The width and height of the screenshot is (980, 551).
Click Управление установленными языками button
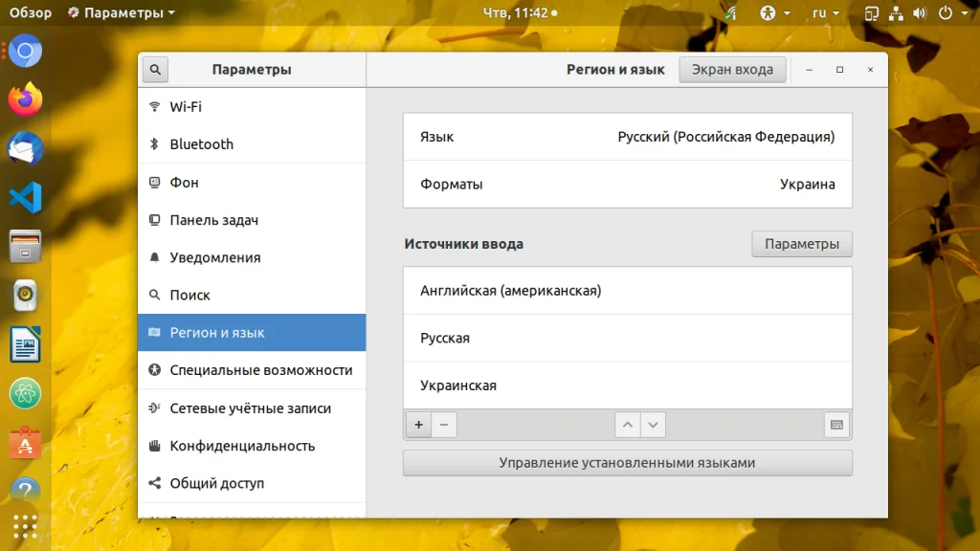[x=628, y=463]
